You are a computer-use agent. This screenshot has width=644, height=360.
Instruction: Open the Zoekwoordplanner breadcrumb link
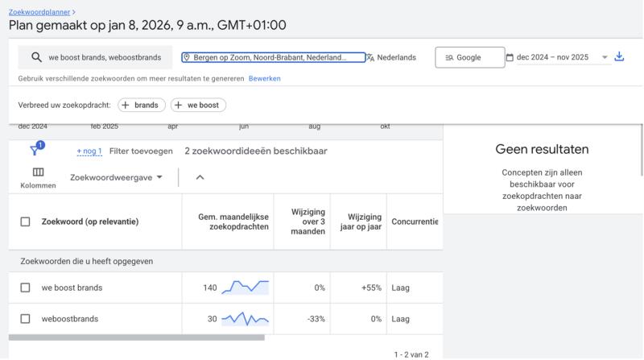click(39, 12)
